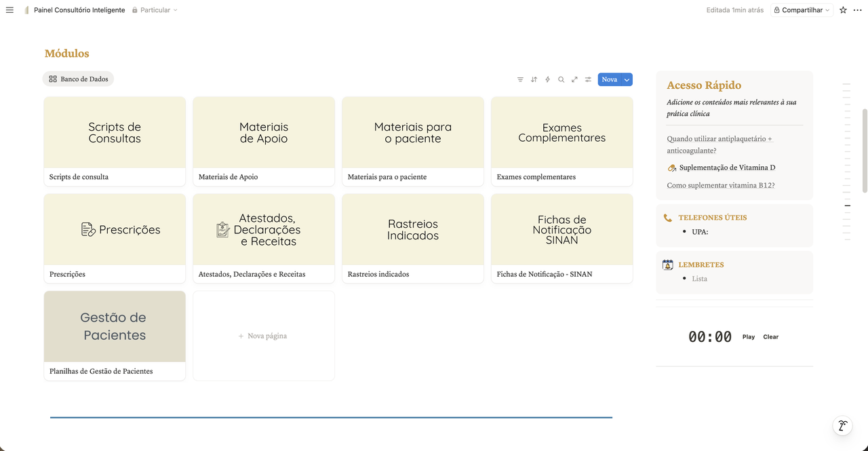Screen dimensions: 868x451
Task: Open the Painel Consultório Inteligente breadcrumb
Action: click(79, 9)
